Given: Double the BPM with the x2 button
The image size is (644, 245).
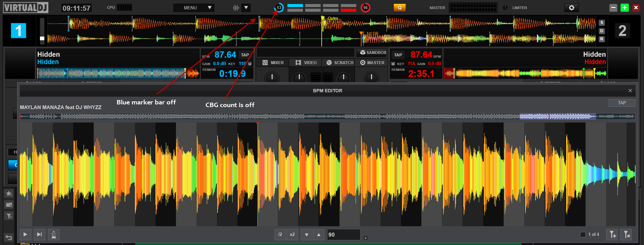Looking at the screenshot, I should click(292, 234).
